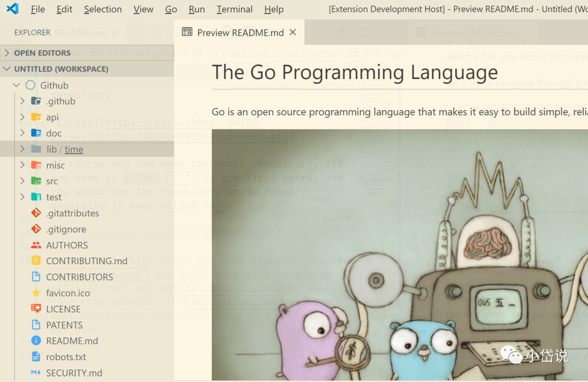Click the api folder icon
The width and height of the screenshot is (588, 382).
coord(36,117)
